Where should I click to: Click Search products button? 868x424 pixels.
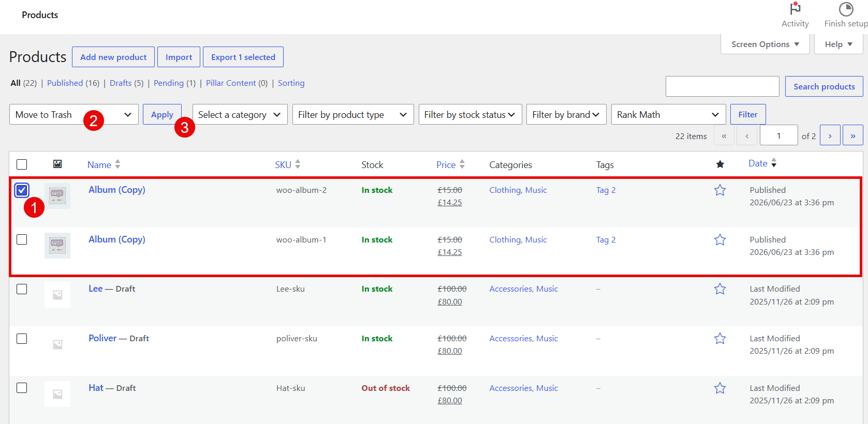pos(824,86)
